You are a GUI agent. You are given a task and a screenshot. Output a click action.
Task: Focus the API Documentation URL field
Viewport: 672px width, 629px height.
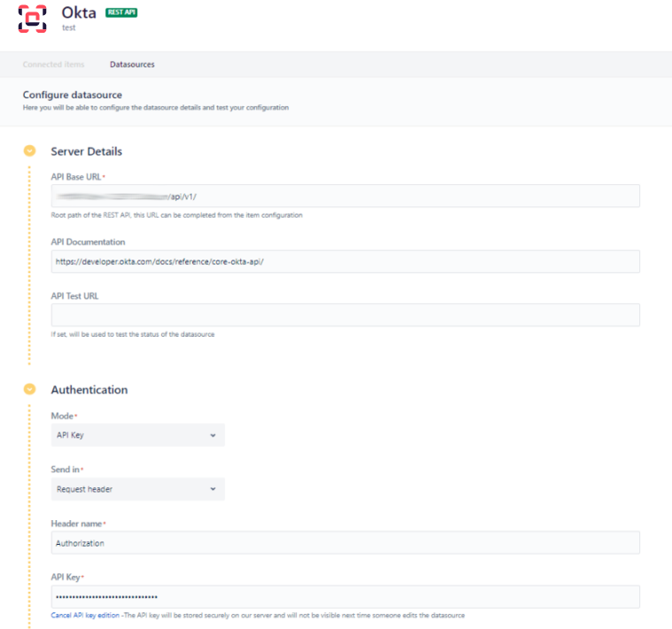tap(345, 261)
